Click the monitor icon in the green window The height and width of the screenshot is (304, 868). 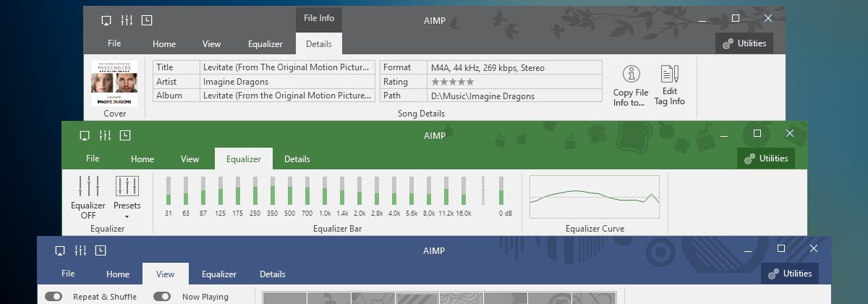click(x=85, y=135)
